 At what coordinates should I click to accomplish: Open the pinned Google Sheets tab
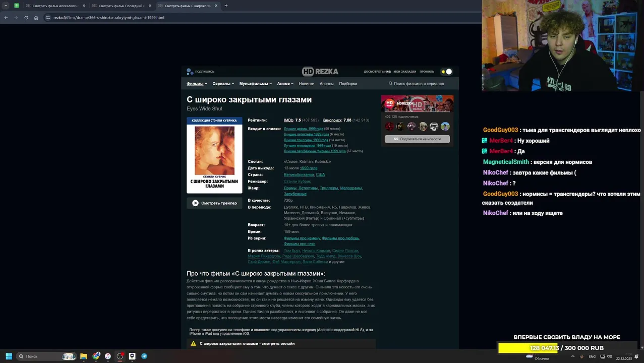point(17,6)
